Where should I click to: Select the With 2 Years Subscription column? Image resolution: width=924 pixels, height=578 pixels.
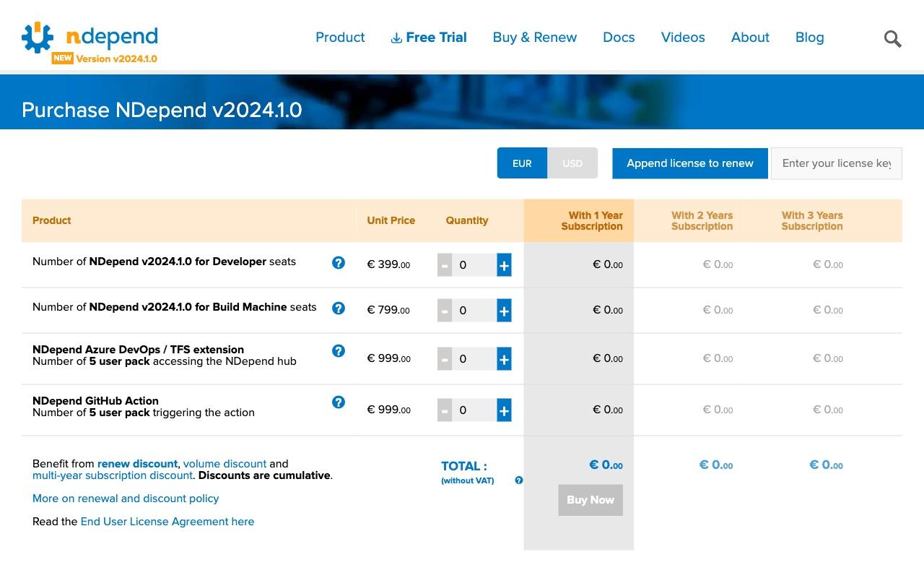click(x=689, y=220)
